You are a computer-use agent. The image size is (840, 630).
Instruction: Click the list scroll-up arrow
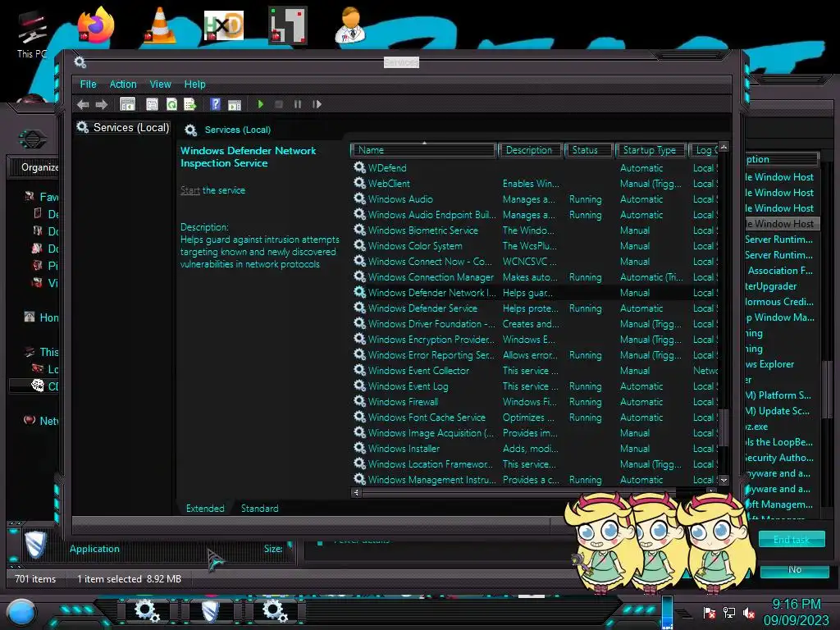724,147
